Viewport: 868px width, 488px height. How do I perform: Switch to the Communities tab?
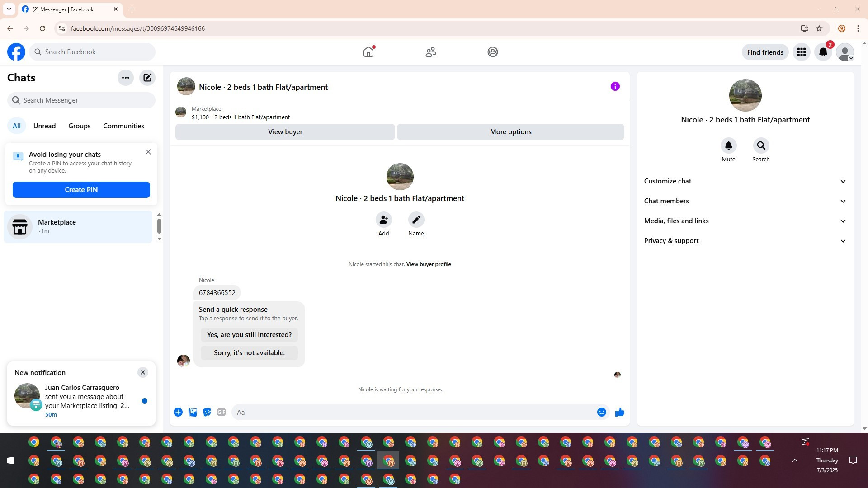pos(123,126)
